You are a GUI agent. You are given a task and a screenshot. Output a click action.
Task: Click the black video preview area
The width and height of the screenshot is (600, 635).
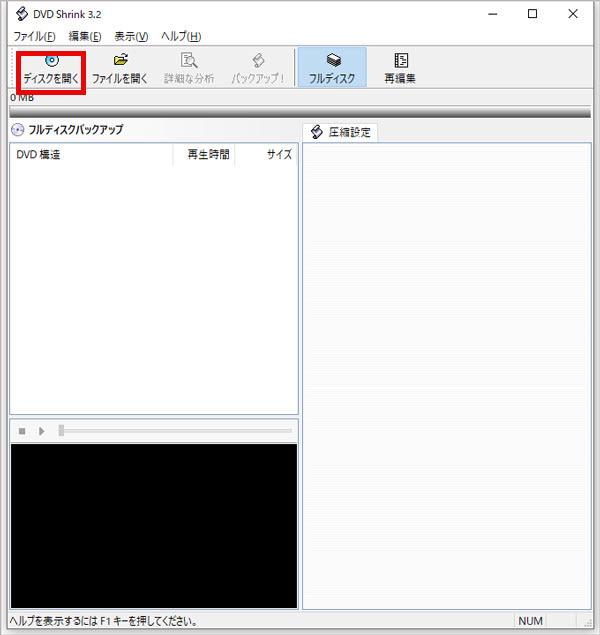[154, 526]
